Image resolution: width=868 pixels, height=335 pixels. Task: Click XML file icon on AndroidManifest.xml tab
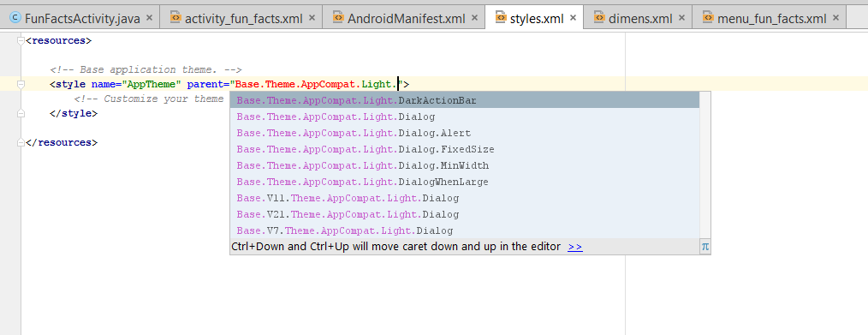(337, 17)
